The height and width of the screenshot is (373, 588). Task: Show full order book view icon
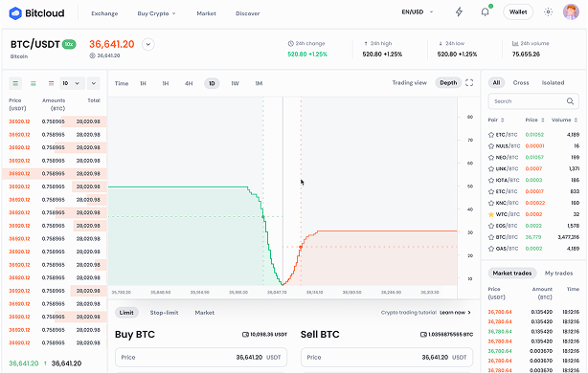[15, 83]
